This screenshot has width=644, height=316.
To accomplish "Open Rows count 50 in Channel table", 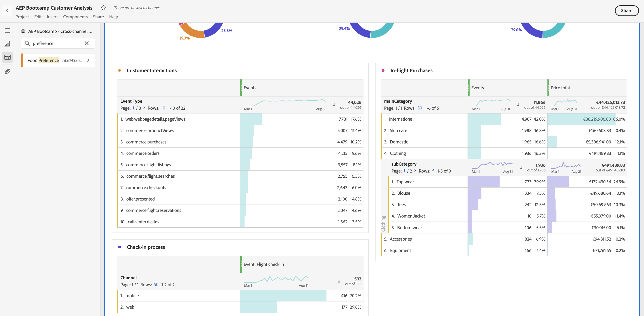I will click(156, 285).
